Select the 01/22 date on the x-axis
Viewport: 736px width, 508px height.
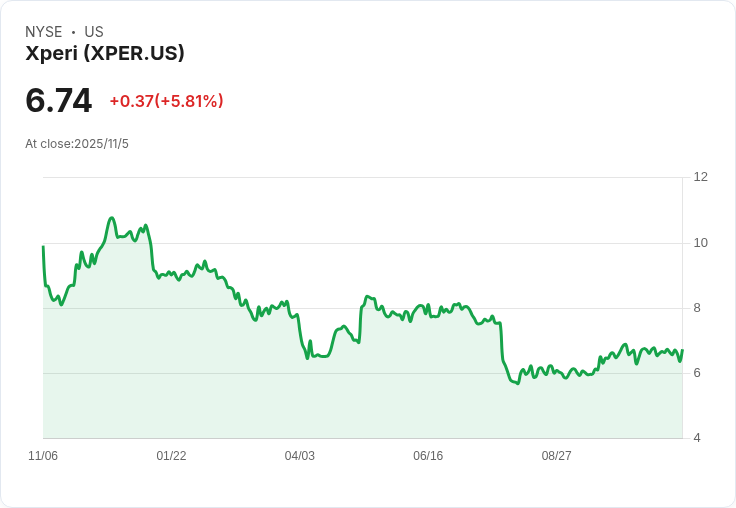171,456
